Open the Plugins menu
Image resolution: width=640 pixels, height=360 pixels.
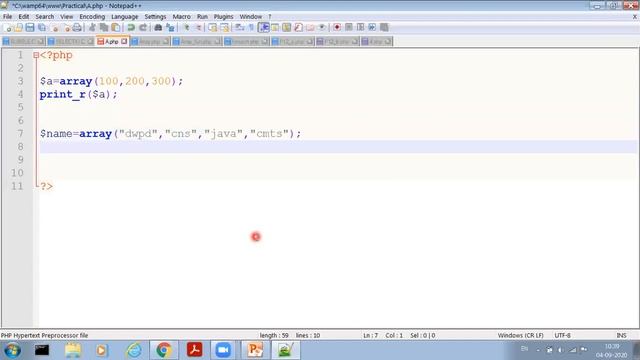click(x=223, y=17)
